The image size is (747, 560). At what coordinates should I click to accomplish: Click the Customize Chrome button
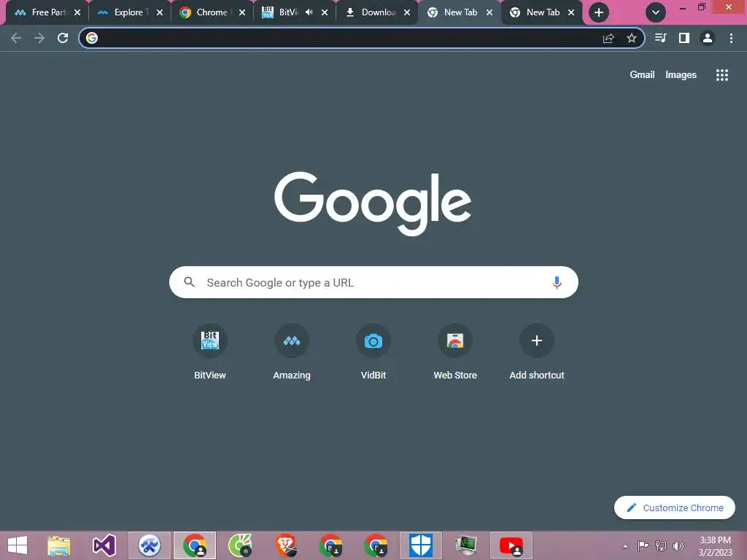[x=675, y=507]
